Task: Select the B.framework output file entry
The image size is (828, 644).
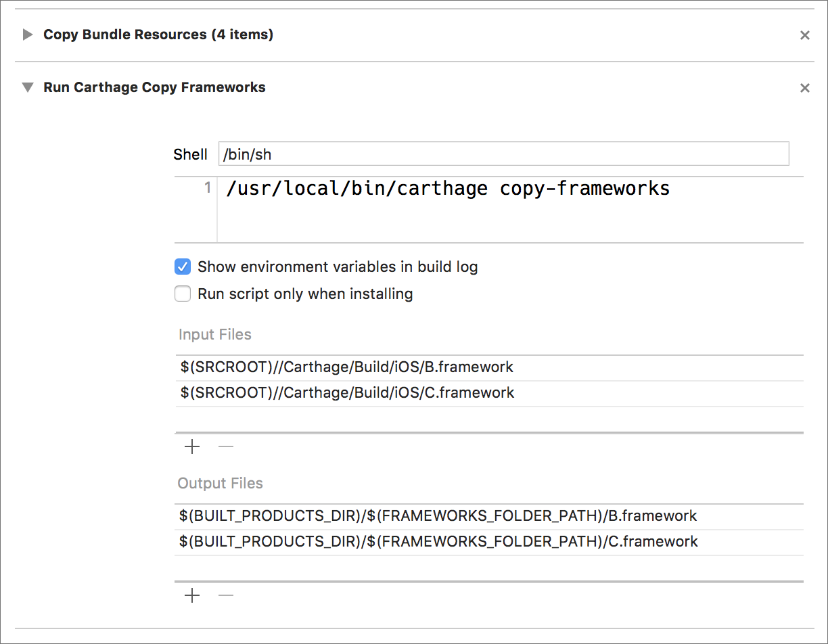Action: coord(437,515)
